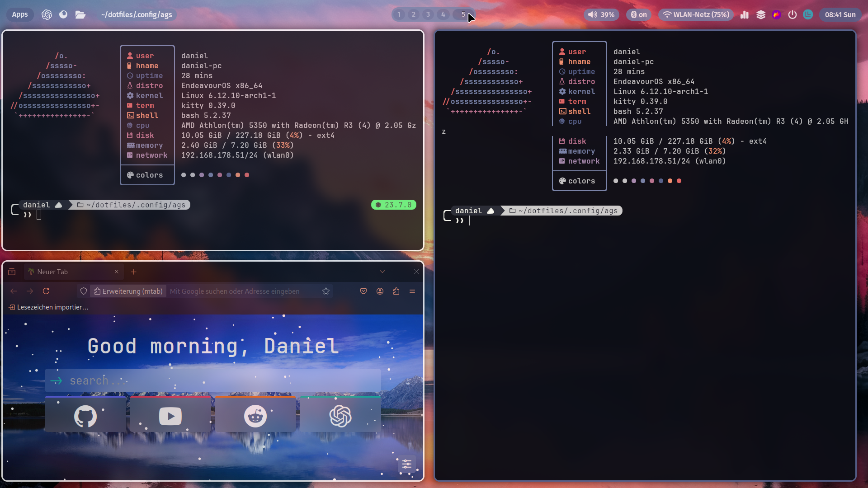Open the Reddit shortcut on the start page
This screenshot has height=488, width=868.
tap(255, 415)
